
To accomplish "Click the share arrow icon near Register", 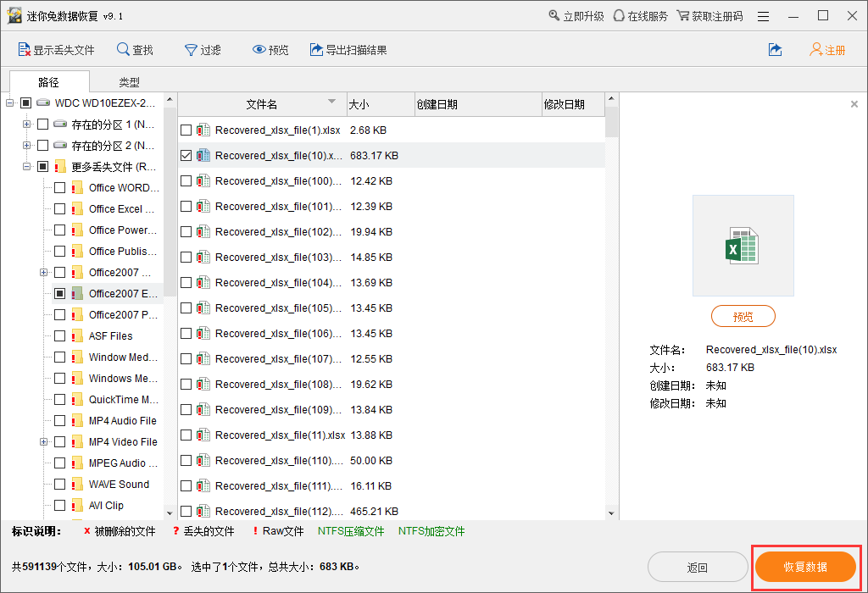I will (x=775, y=50).
